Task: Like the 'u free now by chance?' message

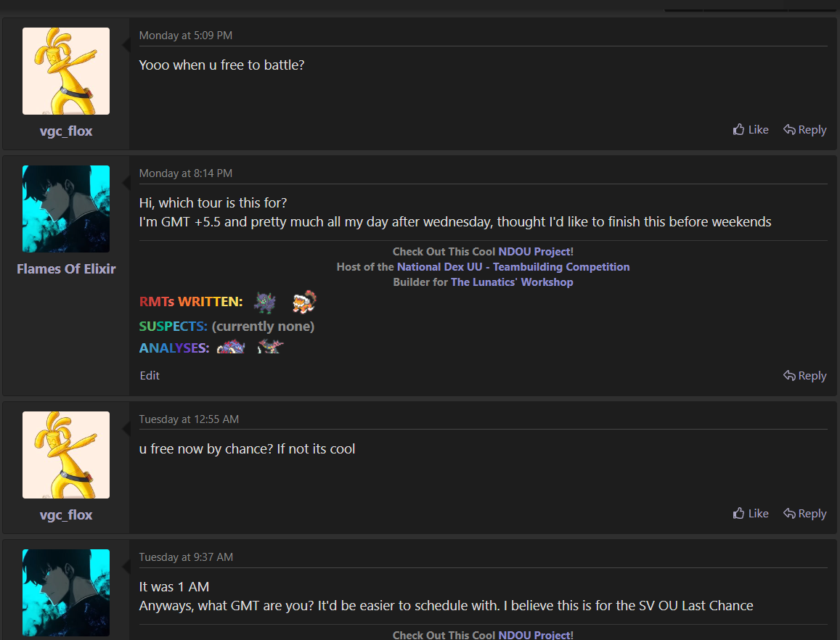Action: 750,513
